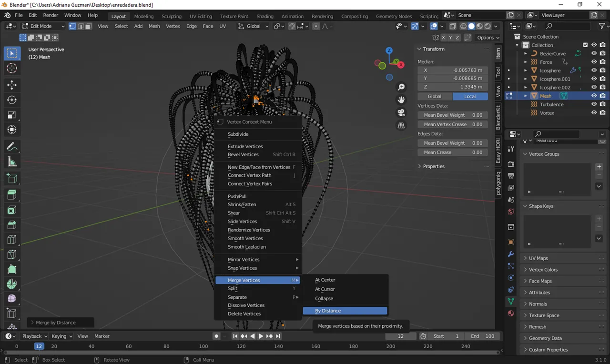
Task: Choose Dissolve Vertices from the context menu
Action: coord(258,305)
